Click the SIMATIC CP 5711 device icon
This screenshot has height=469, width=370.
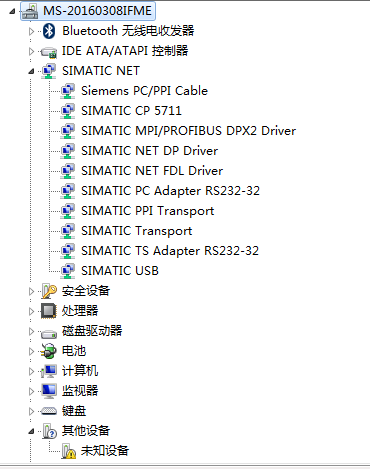(68, 111)
